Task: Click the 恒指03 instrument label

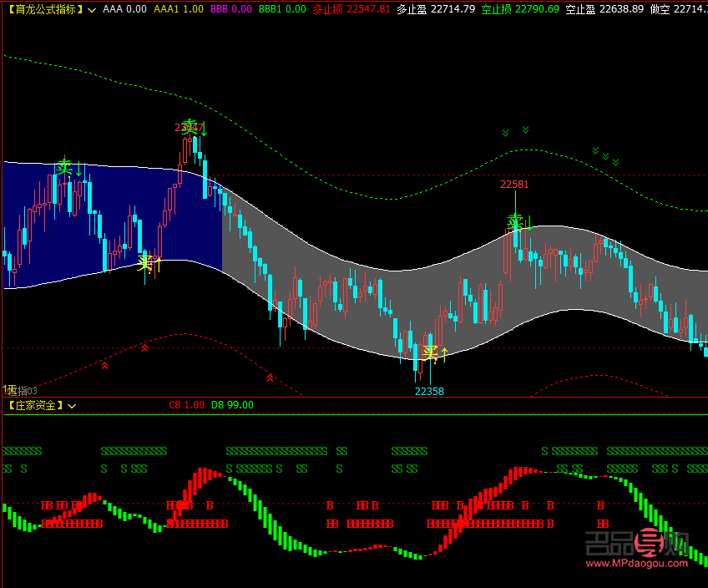Action: 23,391
